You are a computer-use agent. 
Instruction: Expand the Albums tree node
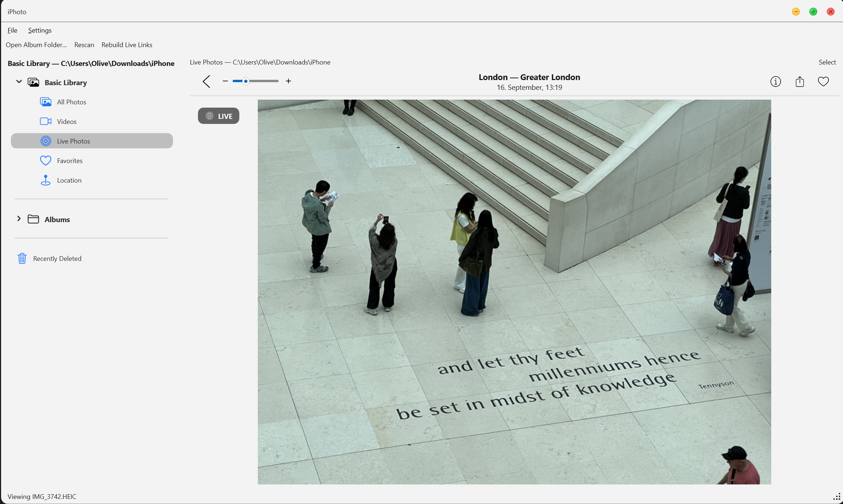tap(19, 219)
